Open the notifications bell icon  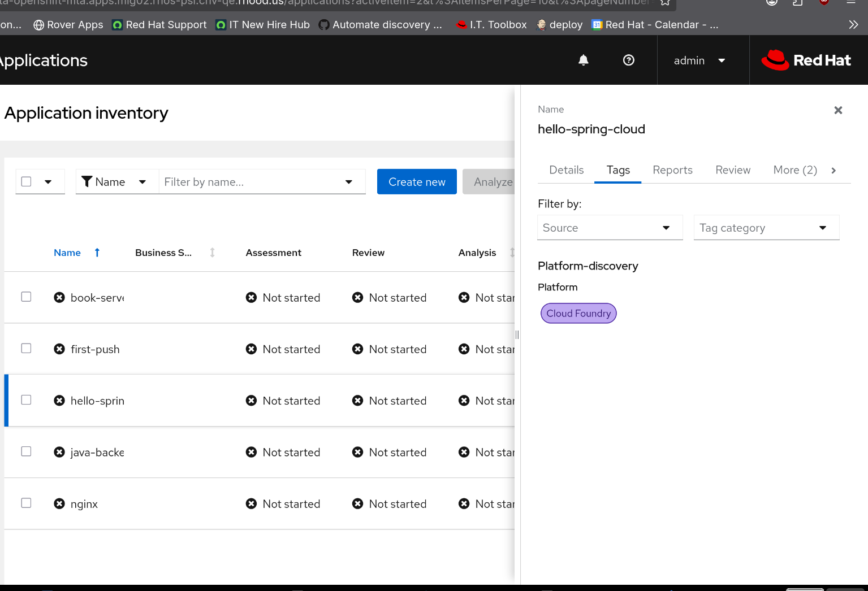pyautogui.click(x=583, y=60)
